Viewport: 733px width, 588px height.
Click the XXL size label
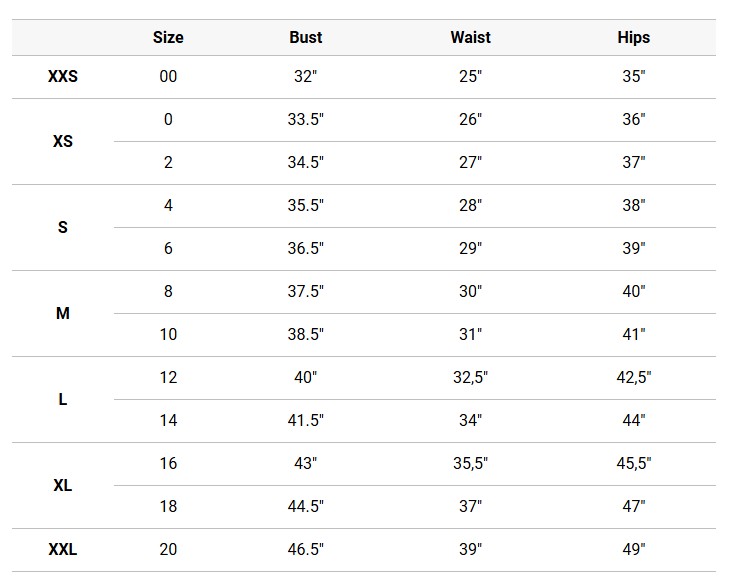pyautogui.click(x=63, y=549)
